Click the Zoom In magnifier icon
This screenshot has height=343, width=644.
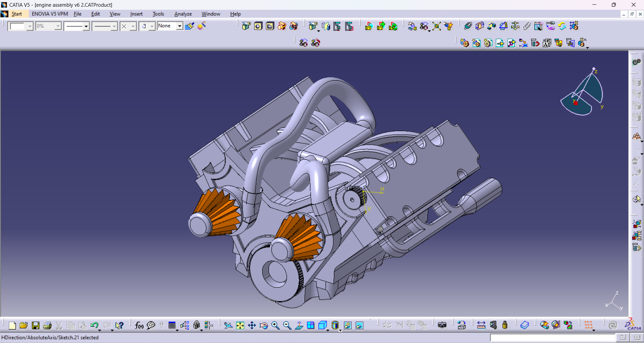point(276,325)
